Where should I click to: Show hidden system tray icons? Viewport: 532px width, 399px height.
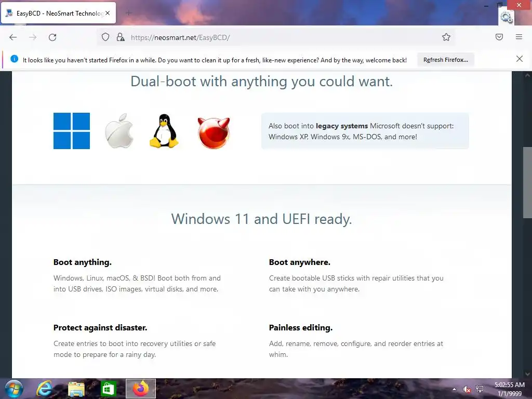(x=454, y=390)
